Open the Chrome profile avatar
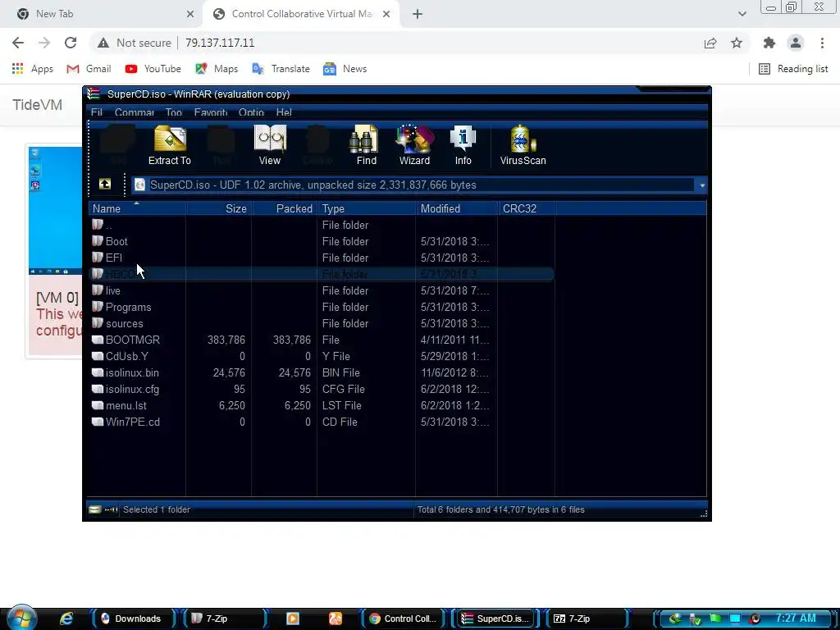 tap(796, 43)
